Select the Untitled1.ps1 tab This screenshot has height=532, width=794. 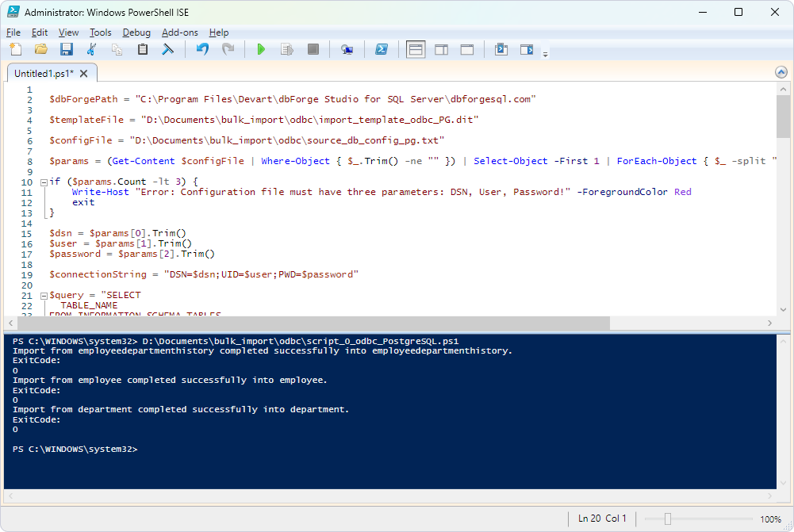point(44,74)
